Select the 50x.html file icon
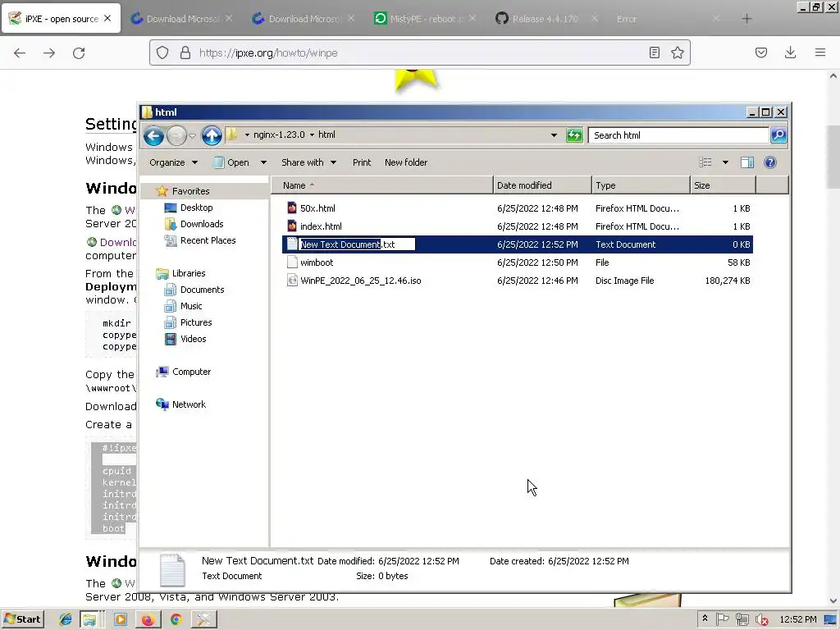Viewport: 840px width, 630px height. pyautogui.click(x=292, y=208)
